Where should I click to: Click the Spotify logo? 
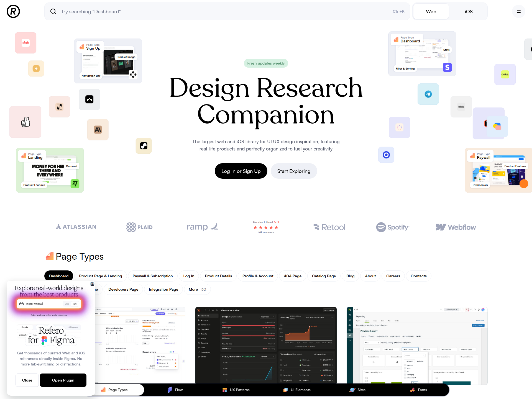pos(392,227)
